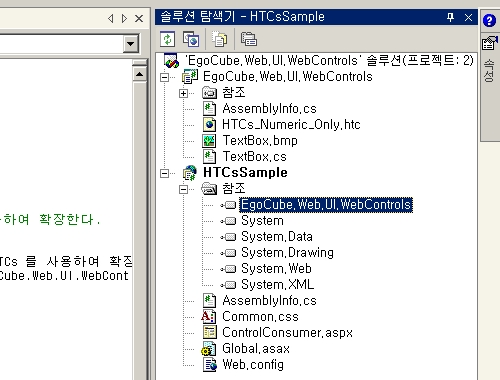This screenshot has height=380, width=500.
Task: Select the EgoCube.Web.UI.WebControls project node
Action: pos(287,77)
